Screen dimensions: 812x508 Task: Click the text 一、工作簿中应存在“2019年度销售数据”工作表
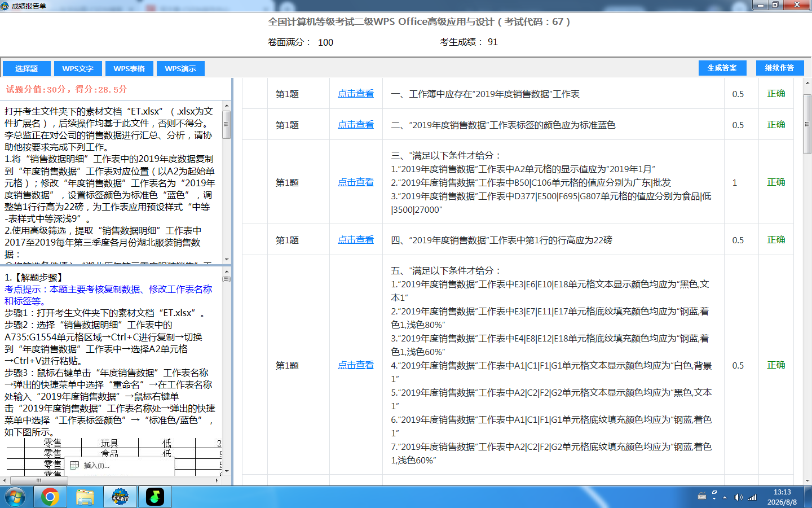[x=485, y=94]
